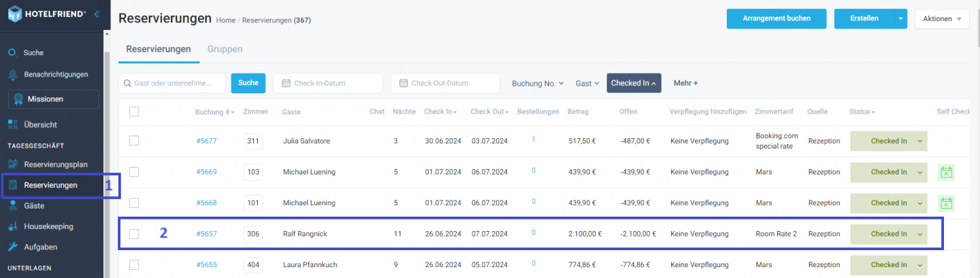Click room number 404 box

pyautogui.click(x=253, y=264)
